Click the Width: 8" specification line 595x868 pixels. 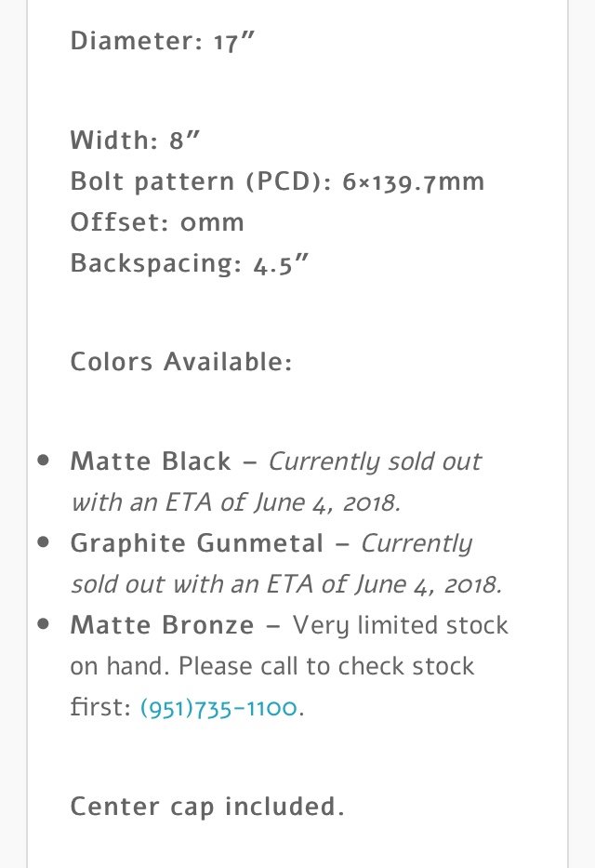135,140
